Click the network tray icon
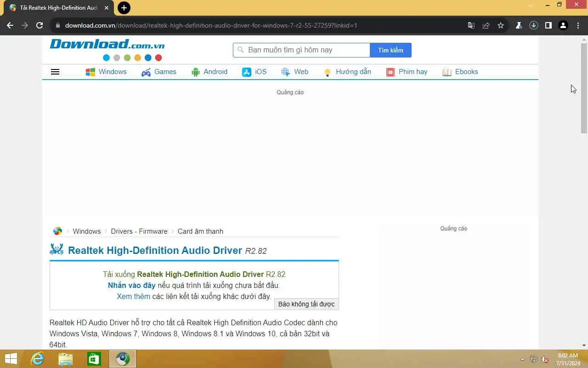 pyautogui.click(x=533, y=359)
